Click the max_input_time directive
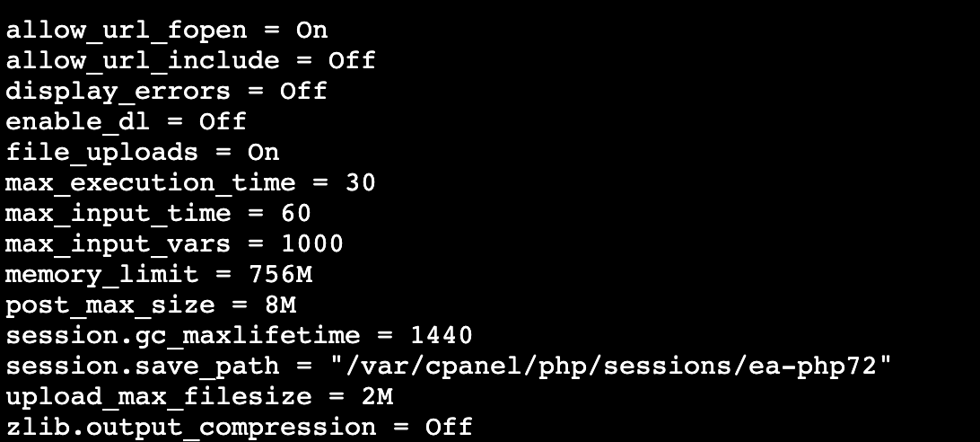The image size is (980, 442). point(118,213)
